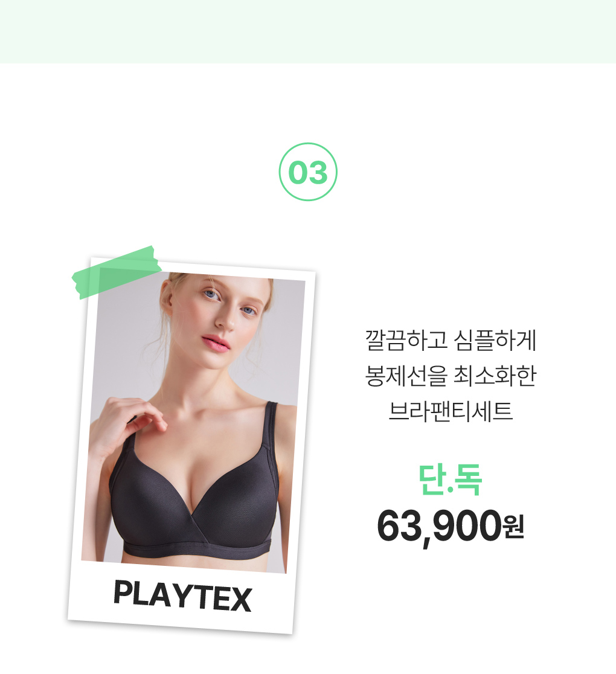Image resolution: width=616 pixels, height=674 pixels.
Task: Click the PLAYTEX brand name caption
Action: 182,595
